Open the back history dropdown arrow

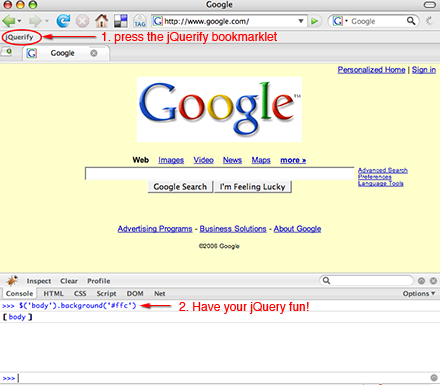tap(20, 21)
